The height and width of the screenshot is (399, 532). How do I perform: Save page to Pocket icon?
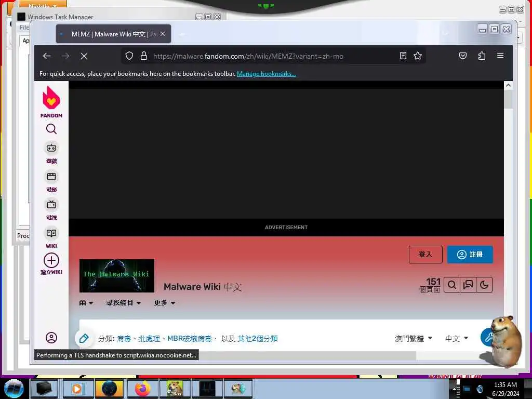[463, 56]
